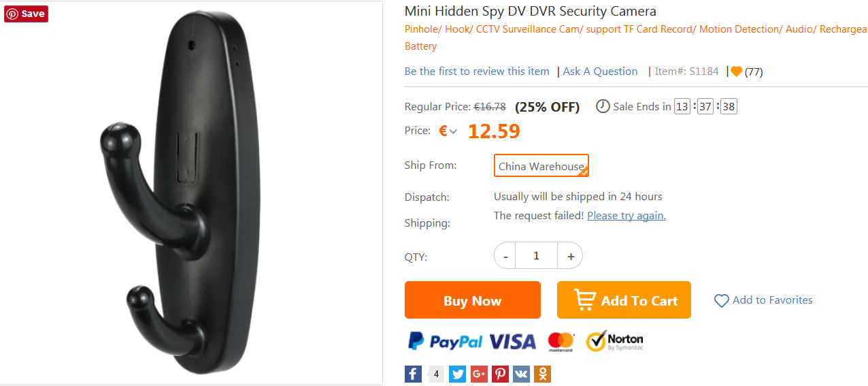This screenshot has width=868, height=386.
Task: Click the Norton by Symantec badge
Action: [614, 341]
